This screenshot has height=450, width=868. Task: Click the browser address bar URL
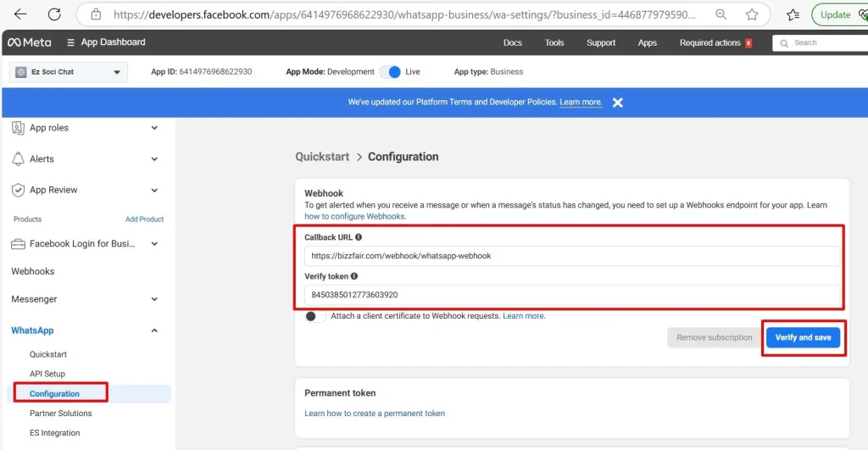404,15
